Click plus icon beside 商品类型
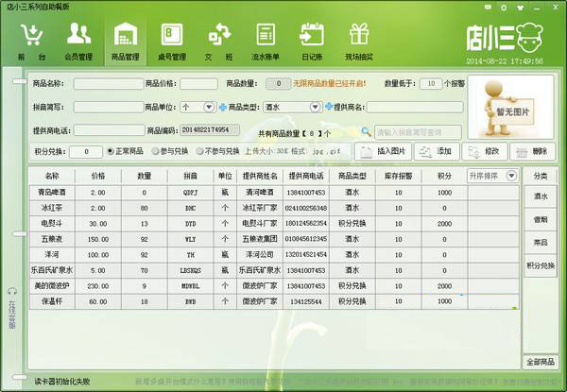Image resolution: width=567 pixels, height=392 pixels. pos(223,107)
